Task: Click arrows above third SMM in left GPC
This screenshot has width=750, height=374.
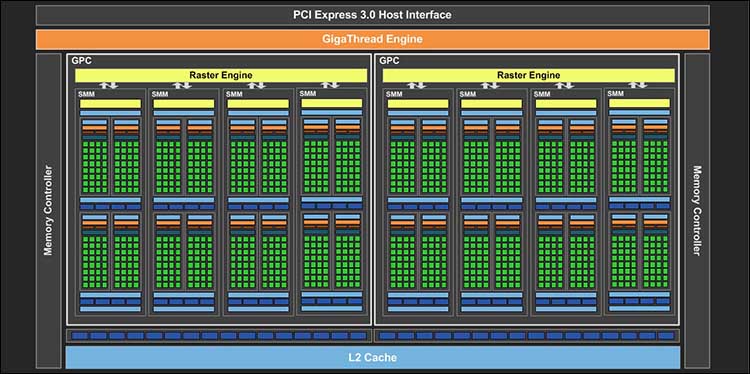Action: 258,86
